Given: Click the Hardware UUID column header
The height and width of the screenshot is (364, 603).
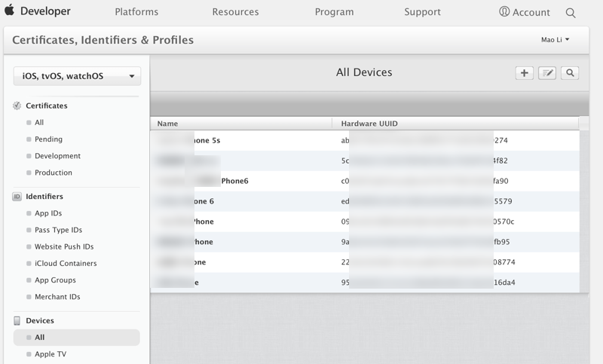Looking at the screenshot, I should click(x=369, y=124).
